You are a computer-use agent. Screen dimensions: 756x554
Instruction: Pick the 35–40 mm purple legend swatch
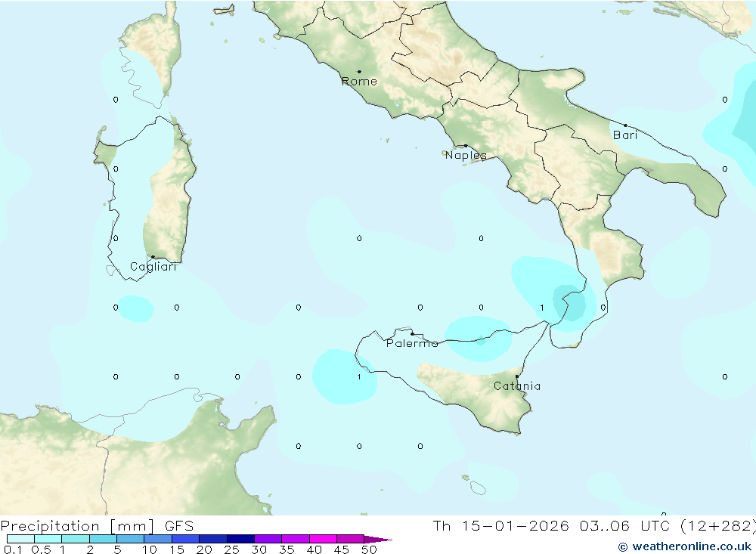[295, 539]
